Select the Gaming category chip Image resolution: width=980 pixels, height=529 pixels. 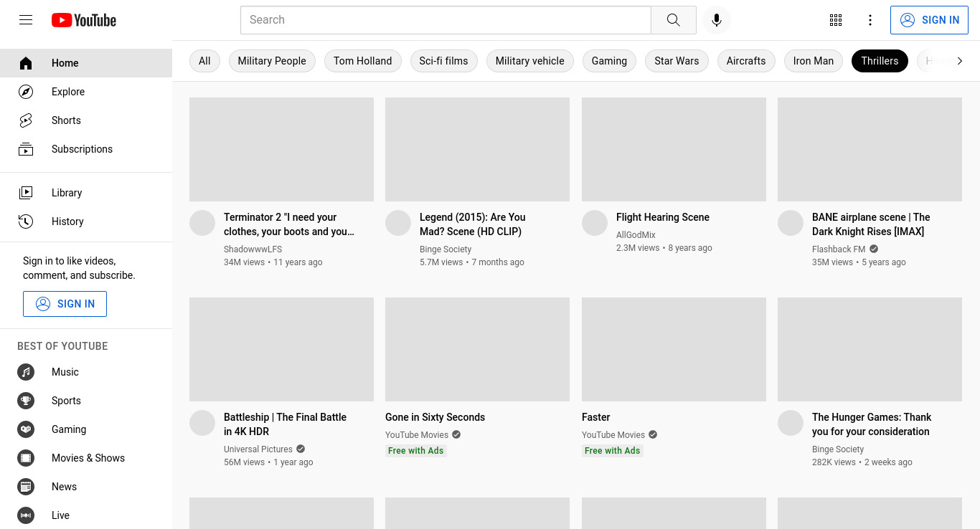coord(609,61)
